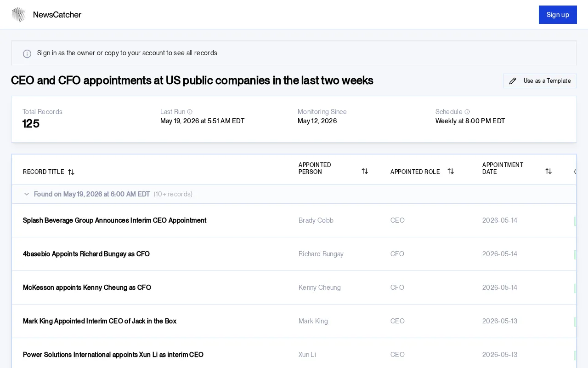
Task: Click the sign-in as owner notice text
Action: coord(128,53)
